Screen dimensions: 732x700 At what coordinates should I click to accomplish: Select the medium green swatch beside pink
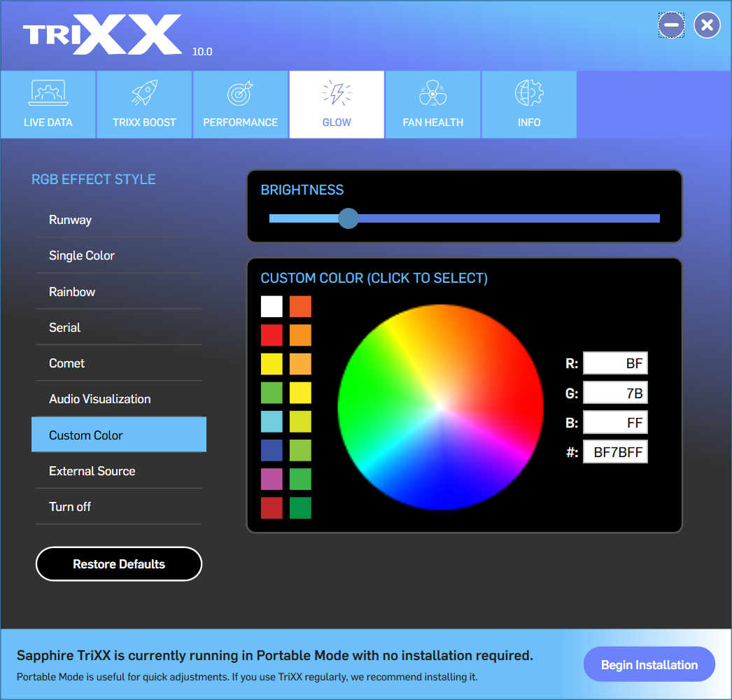pos(300,479)
